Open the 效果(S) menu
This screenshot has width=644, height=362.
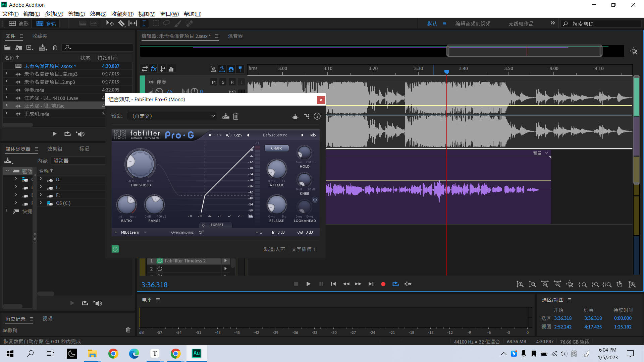click(x=98, y=14)
